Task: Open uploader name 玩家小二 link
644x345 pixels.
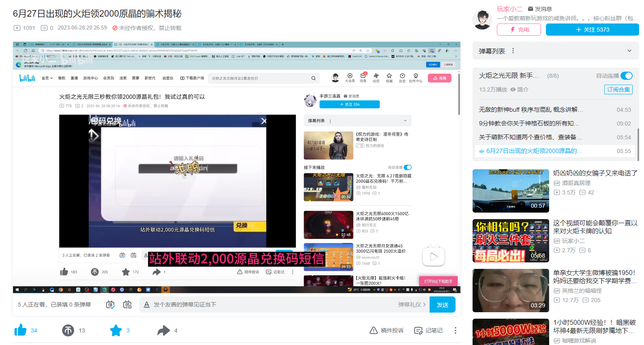Action: click(x=509, y=9)
